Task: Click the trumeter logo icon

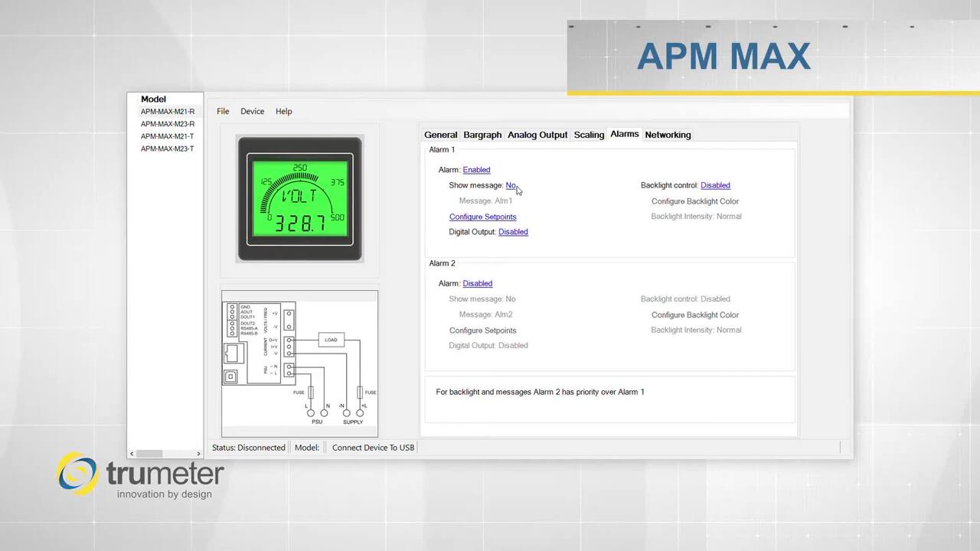Action: coord(78,473)
